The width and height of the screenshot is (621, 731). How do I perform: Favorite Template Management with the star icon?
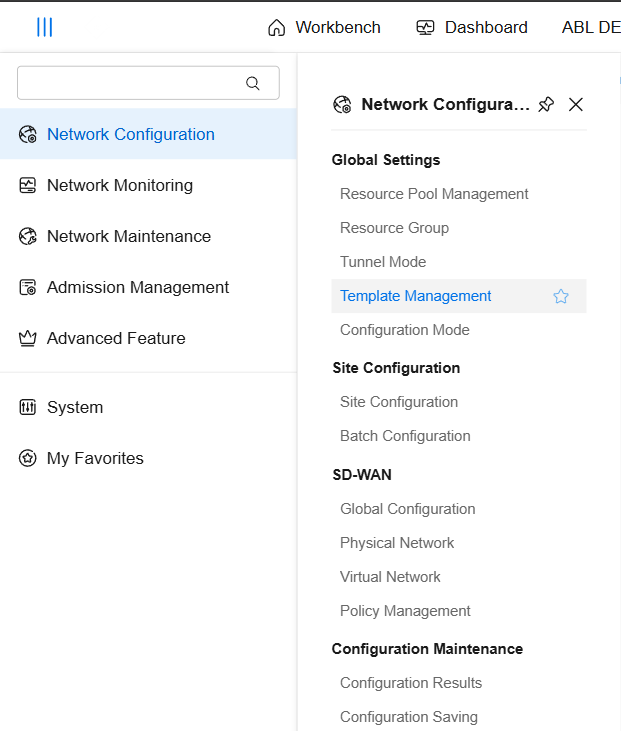pyautogui.click(x=561, y=296)
